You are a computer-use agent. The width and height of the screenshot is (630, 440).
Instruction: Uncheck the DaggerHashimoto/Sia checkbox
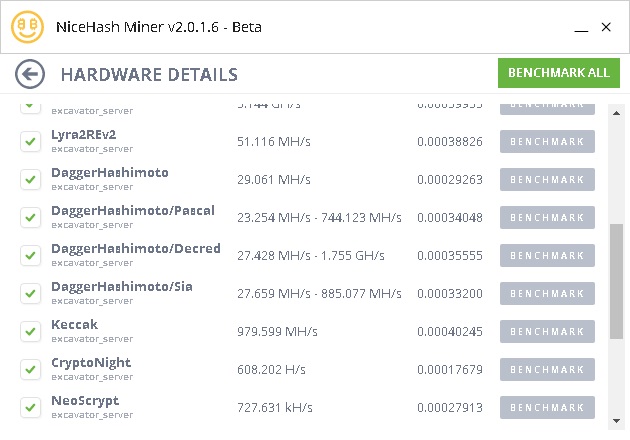click(x=31, y=293)
